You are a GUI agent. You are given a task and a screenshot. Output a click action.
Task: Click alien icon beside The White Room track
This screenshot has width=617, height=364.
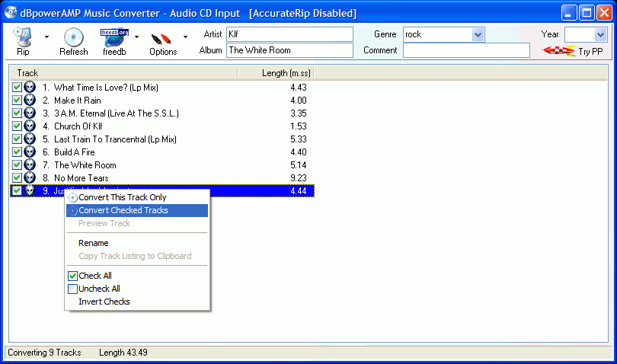(30, 165)
